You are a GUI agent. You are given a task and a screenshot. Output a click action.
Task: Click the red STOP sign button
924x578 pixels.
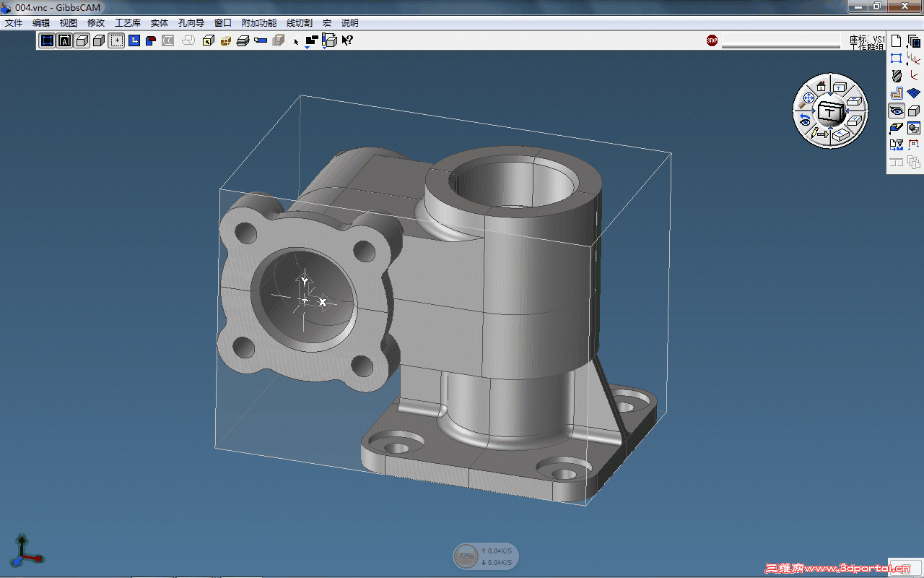712,40
